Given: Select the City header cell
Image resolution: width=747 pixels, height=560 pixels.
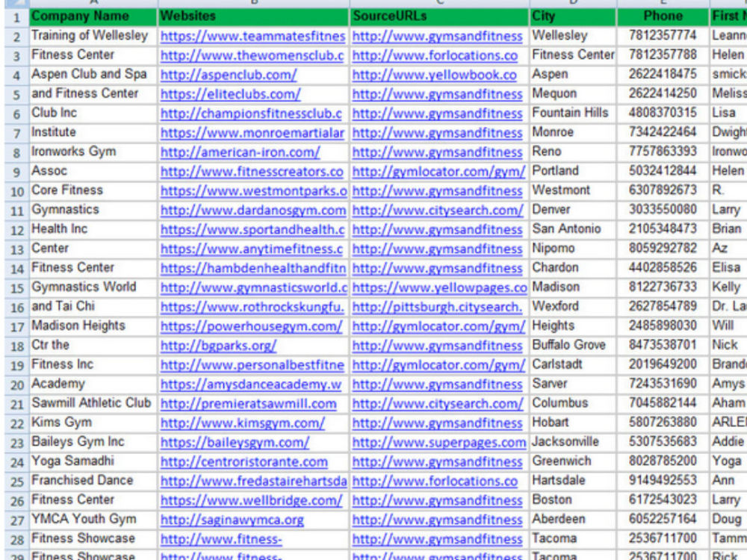Looking at the screenshot, I should click(x=573, y=16).
